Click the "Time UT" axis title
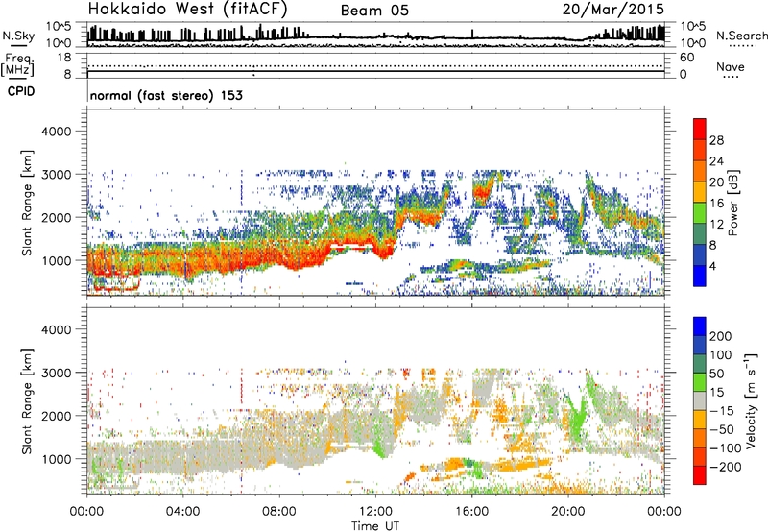Viewport: 768px width, 532px height. point(375,525)
